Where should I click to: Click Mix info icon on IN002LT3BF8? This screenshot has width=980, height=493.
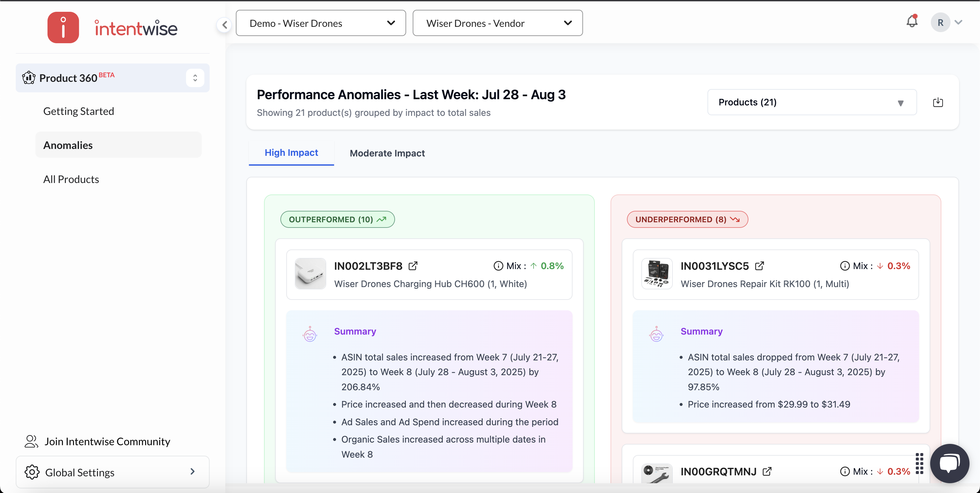click(498, 266)
